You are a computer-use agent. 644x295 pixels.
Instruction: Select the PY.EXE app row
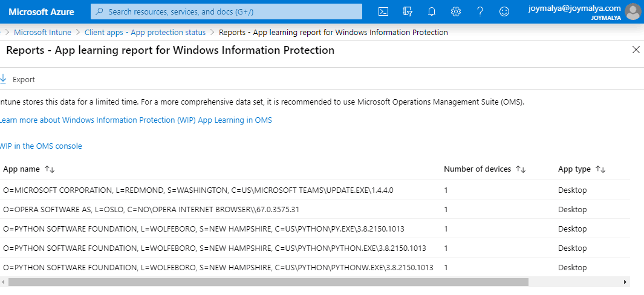314,229
